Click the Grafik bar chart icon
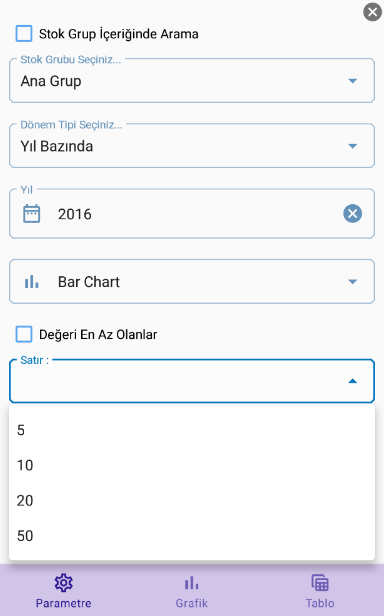The image size is (384, 616). 191,583
